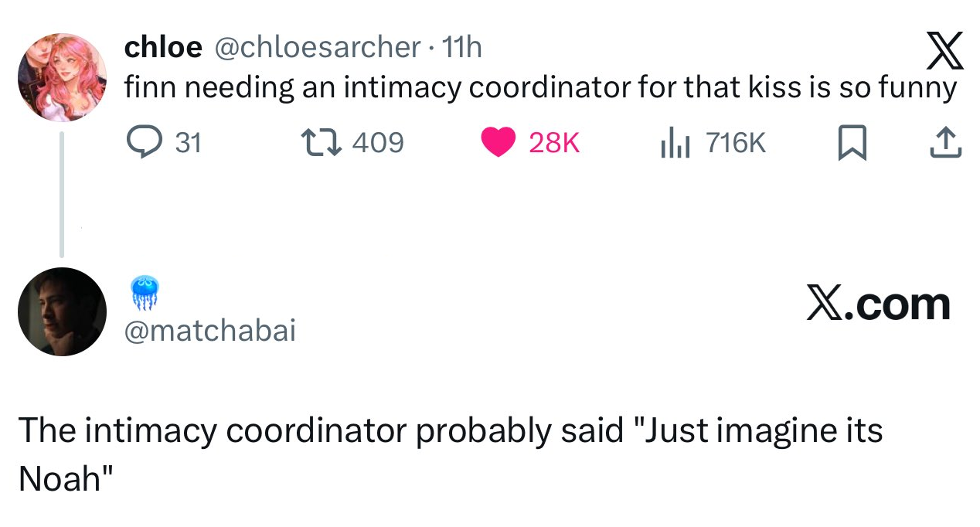Image resolution: width=980 pixels, height=527 pixels.
Task: Bookmark chloe's tweet
Action: click(852, 144)
